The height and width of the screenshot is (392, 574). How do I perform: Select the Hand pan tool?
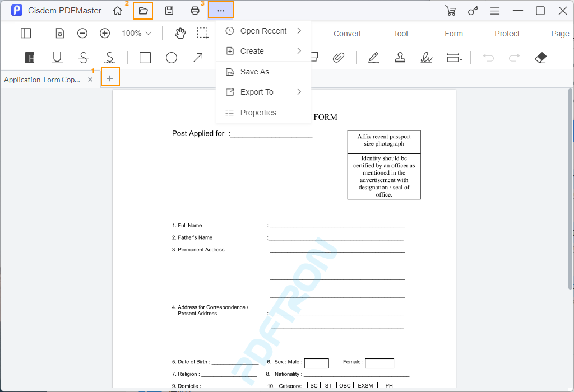(180, 33)
